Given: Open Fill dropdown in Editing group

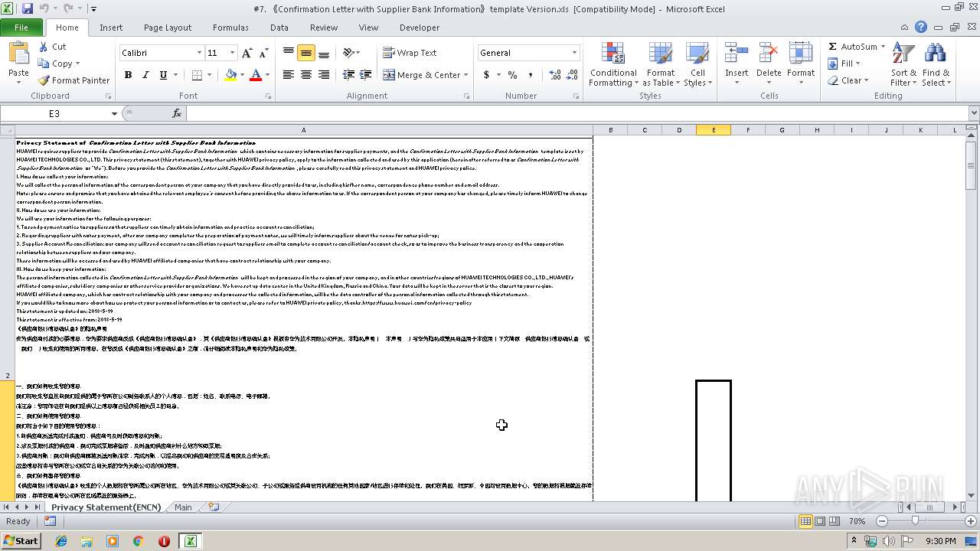Looking at the screenshot, I should (844, 64).
